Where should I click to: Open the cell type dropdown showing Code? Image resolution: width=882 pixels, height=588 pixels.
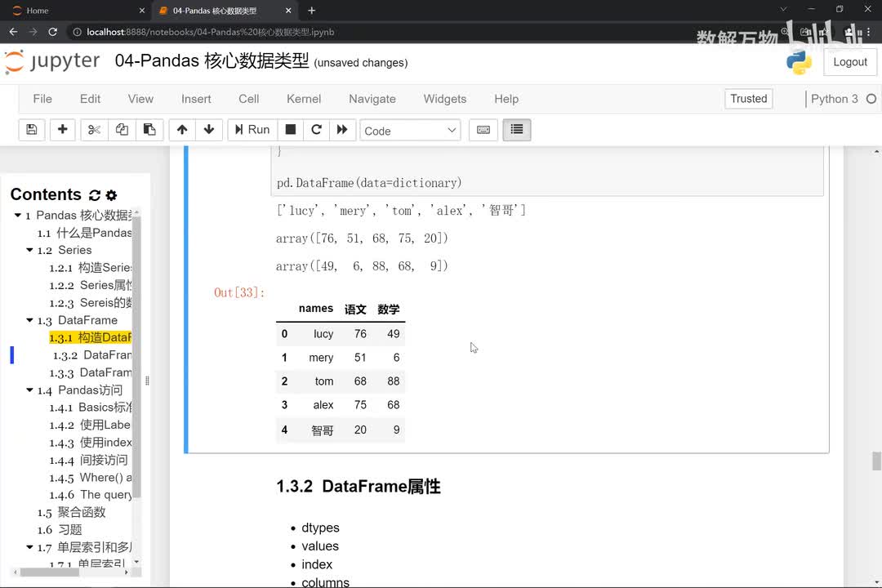click(410, 131)
